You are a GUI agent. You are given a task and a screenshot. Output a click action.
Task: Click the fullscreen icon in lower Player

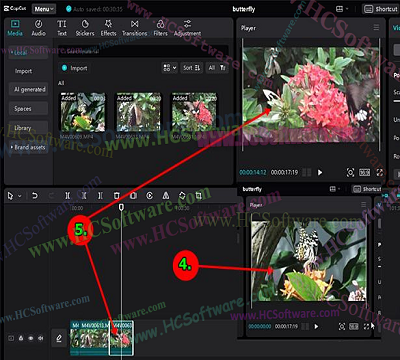(366, 327)
